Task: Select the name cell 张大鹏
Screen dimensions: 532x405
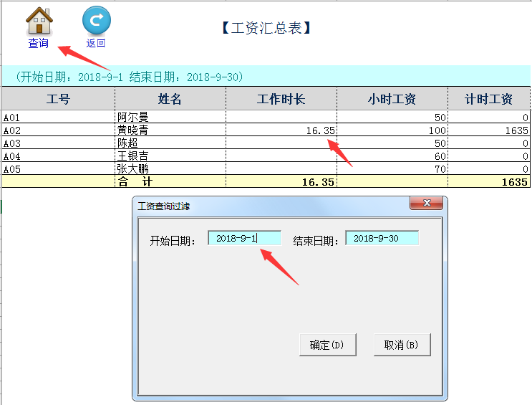Action: 170,168
